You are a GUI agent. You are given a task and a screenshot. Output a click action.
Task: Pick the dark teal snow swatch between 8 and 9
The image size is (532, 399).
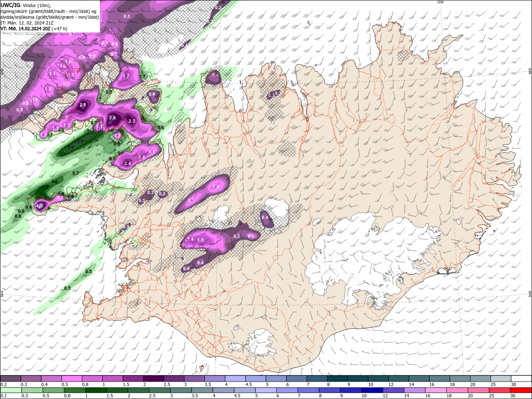tap(337, 379)
